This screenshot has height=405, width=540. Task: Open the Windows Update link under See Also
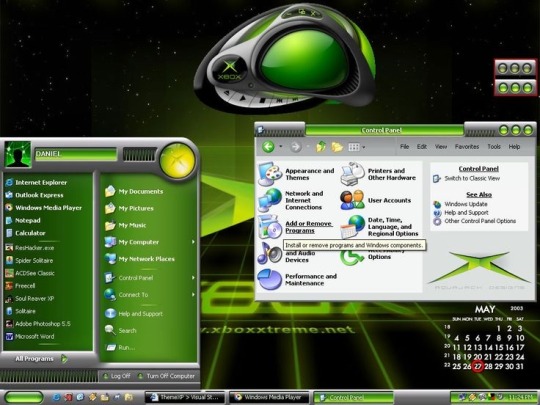pos(466,204)
